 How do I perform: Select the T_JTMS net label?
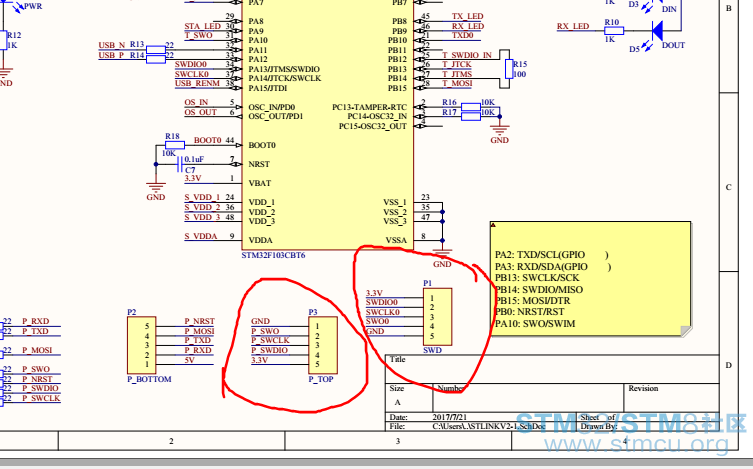coord(457,74)
